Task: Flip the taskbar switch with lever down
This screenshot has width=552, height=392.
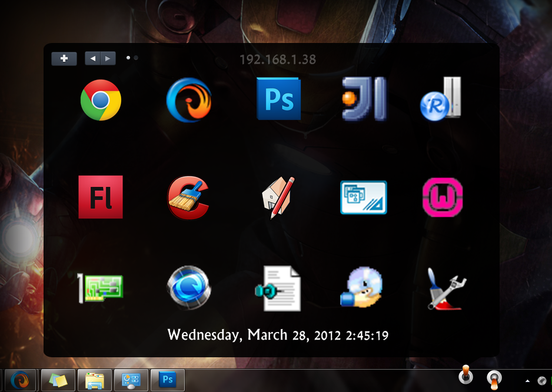Action: click(494, 380)
